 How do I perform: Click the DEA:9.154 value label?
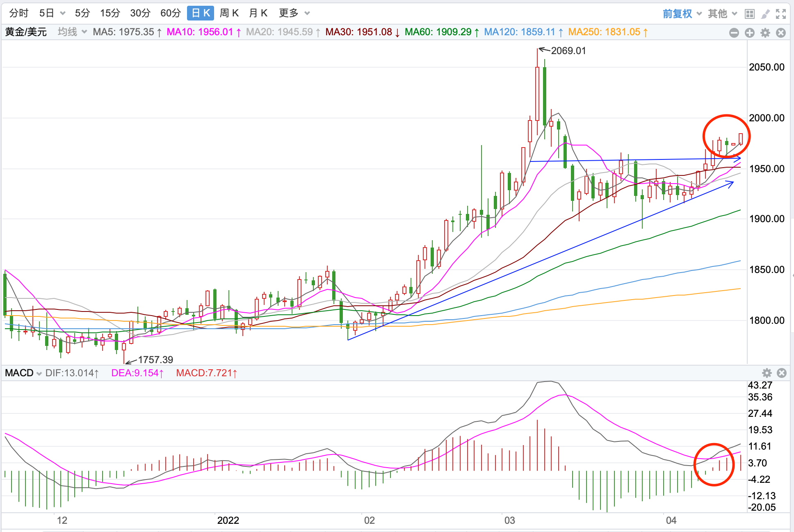(137, 373)
